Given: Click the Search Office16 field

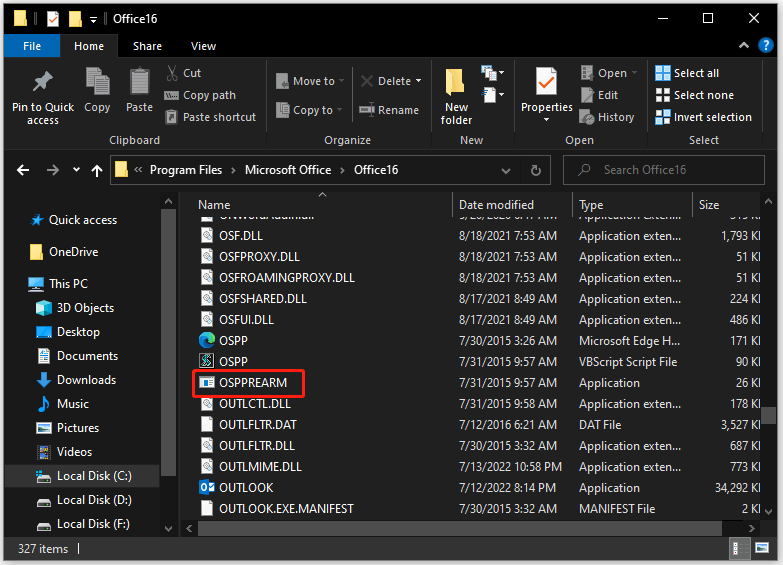Looking at the screenshot, I should click(664, 170).
